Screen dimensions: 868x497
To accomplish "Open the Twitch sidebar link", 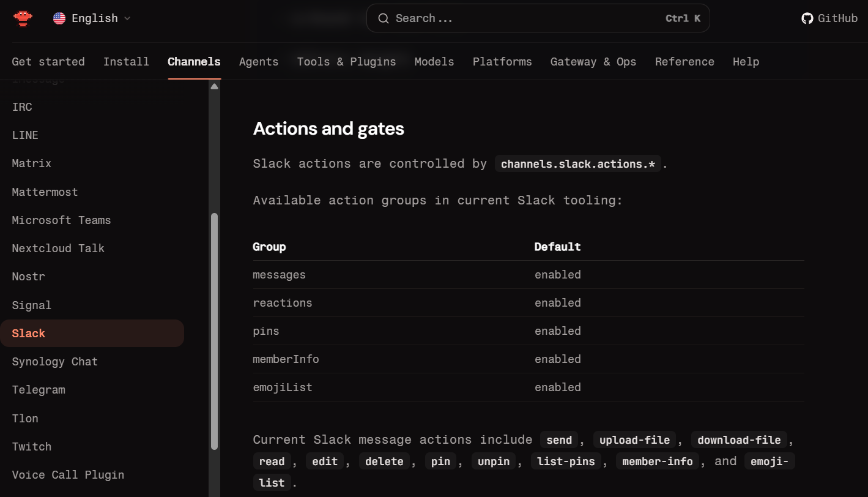I will 32,447.
